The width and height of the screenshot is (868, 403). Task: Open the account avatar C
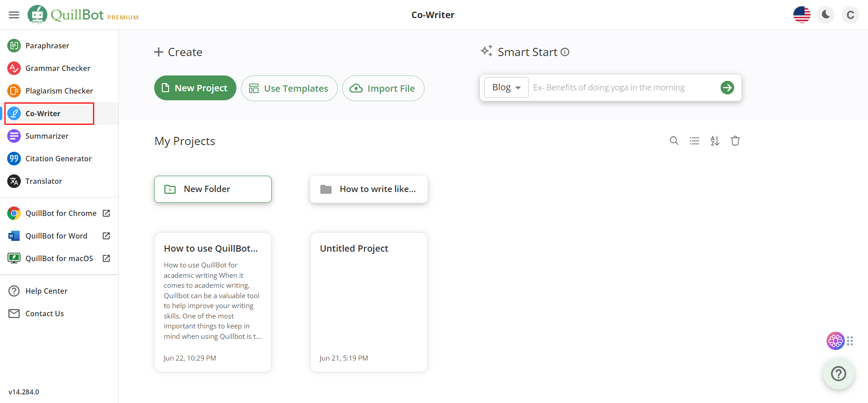coord(850,15)
